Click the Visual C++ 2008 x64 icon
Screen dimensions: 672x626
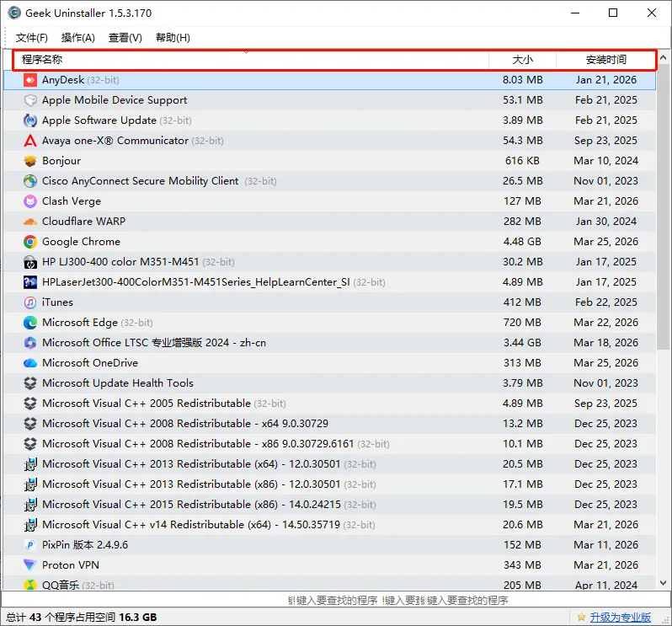click(30, 424)
